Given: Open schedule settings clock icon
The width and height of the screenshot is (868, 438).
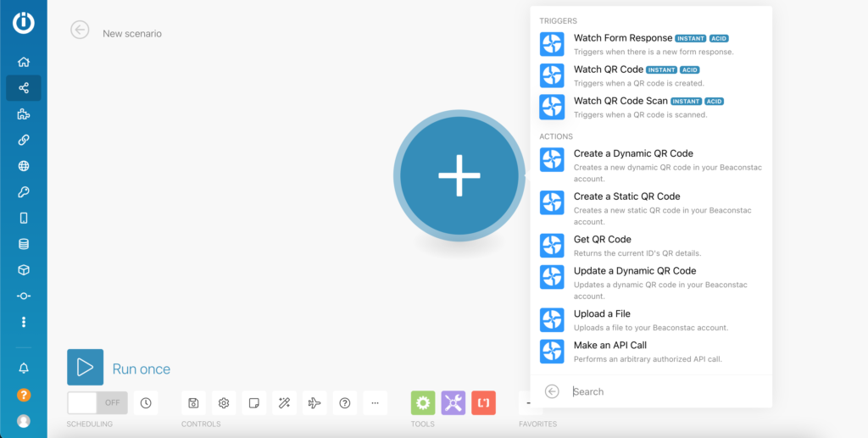Looking at the screenshot, I should (x=146, y=403).
